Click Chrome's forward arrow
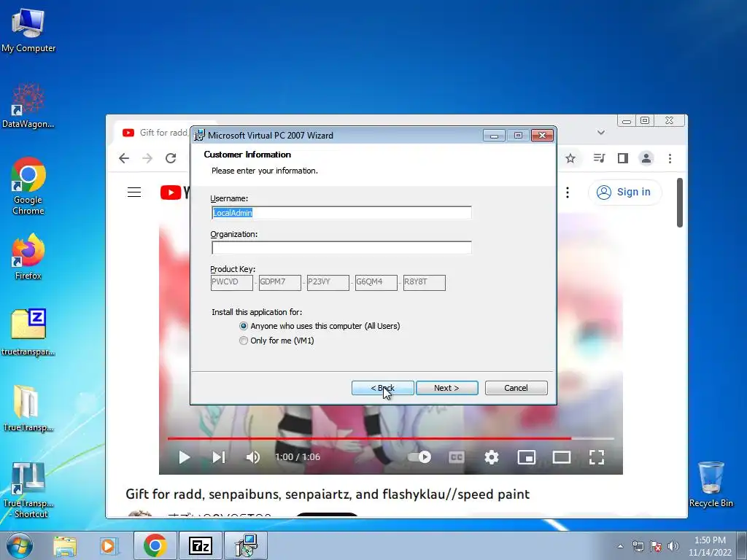 click(147, 158)
